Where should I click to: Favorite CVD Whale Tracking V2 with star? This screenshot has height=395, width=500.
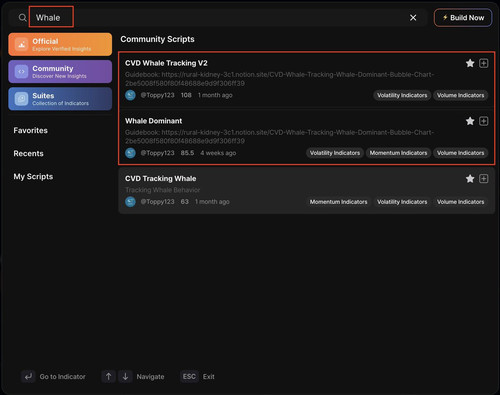(x=470, y=63)
